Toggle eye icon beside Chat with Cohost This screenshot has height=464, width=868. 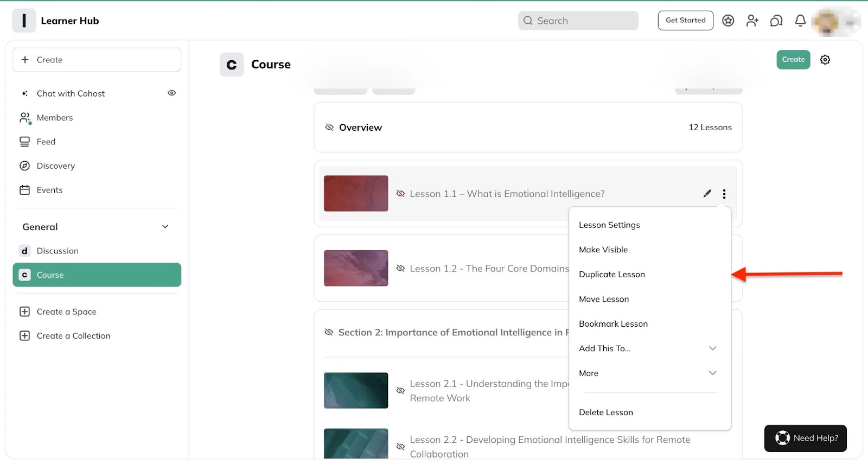pos(172,93)
